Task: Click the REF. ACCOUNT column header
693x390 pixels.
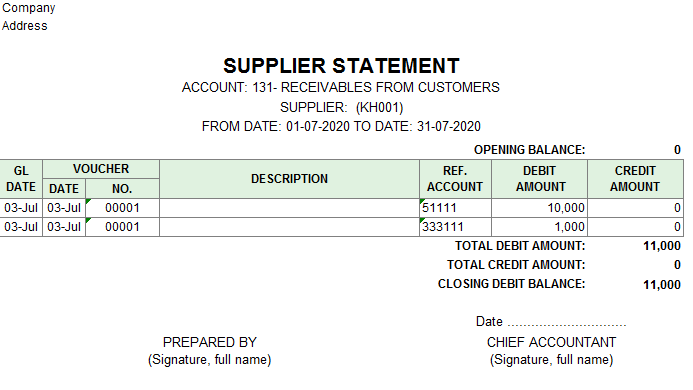Action: (x=455, y=179)
